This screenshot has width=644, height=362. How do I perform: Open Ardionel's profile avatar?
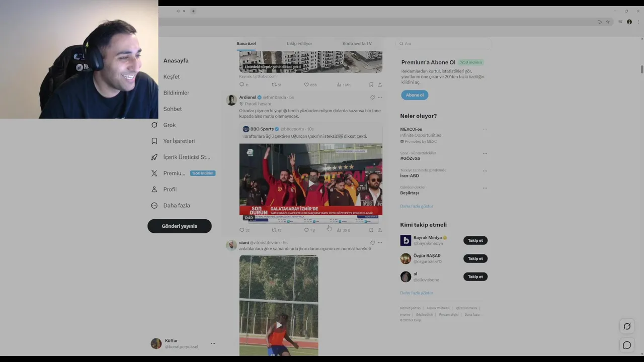coord(231,100)
